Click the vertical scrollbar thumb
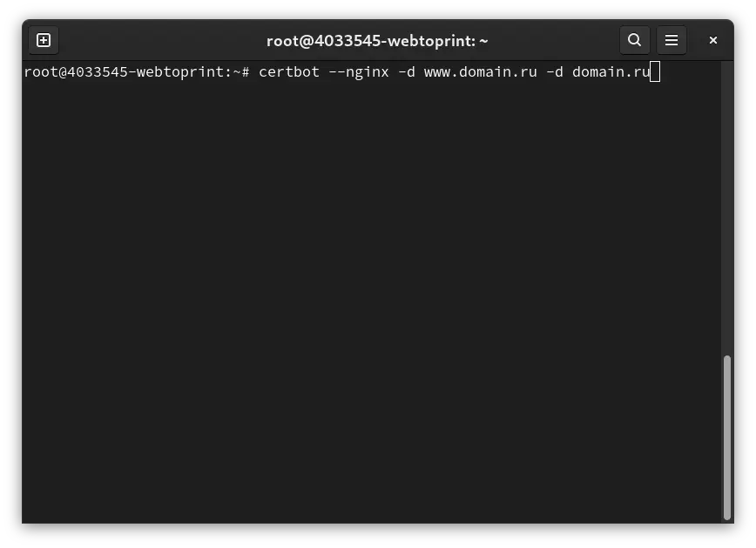The image size is (756, 548). pos(727,437)
